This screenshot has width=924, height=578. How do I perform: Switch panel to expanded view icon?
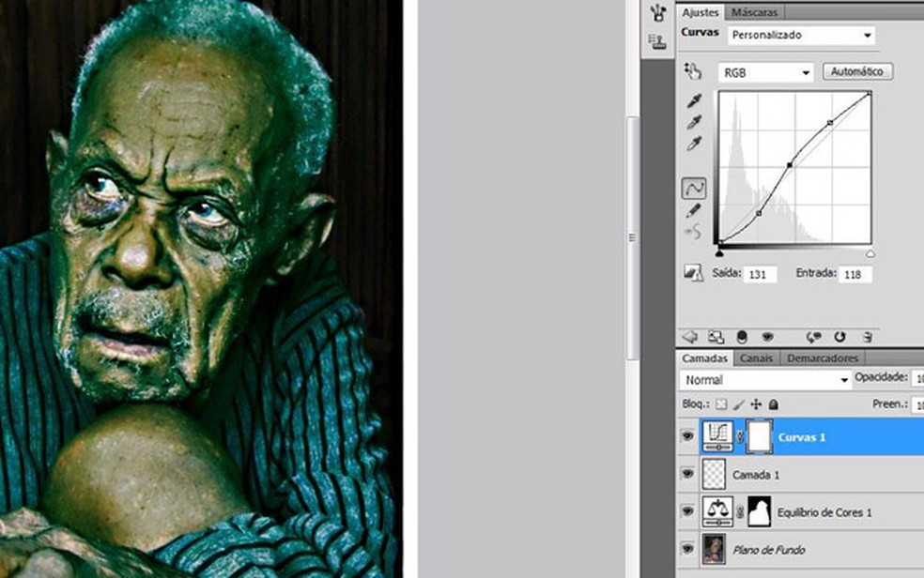(x=716, y=337)
